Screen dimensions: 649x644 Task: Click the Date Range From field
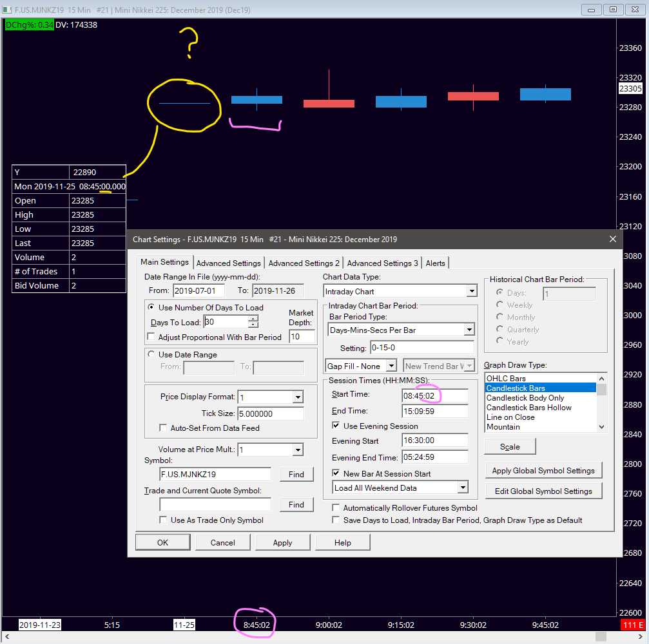point(199,290)
